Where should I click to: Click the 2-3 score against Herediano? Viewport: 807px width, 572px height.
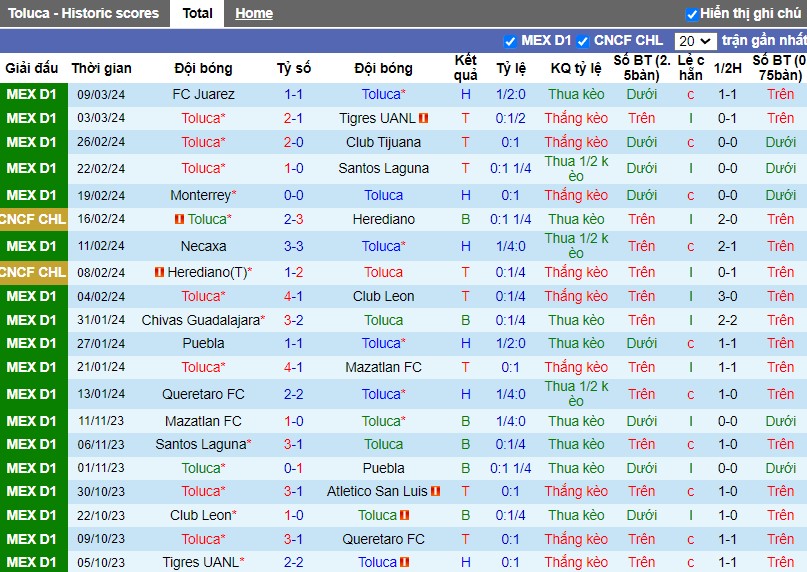pyautogui.click(x=293, y=219)
